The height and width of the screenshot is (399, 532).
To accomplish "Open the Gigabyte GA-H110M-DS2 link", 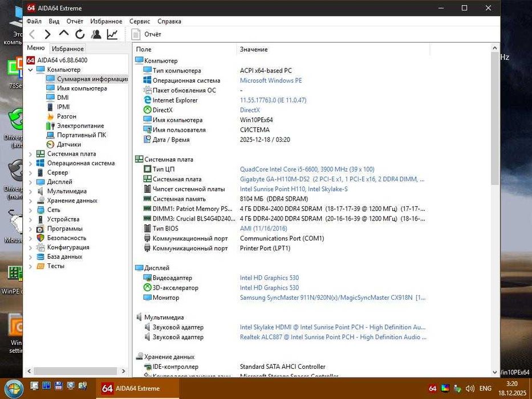I will click(x=332, y=179).
